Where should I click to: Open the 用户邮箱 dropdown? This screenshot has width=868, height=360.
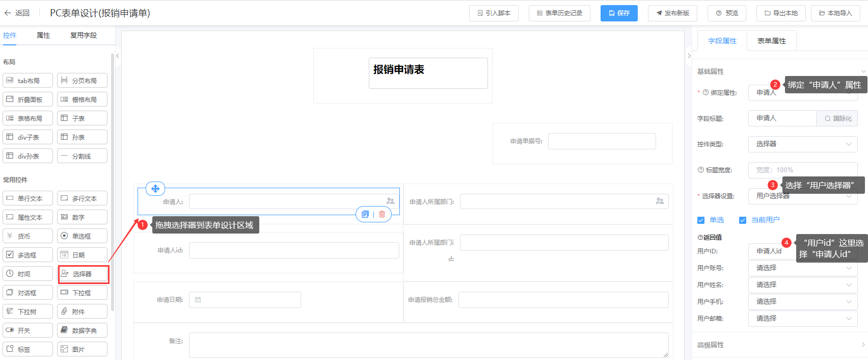802,319
